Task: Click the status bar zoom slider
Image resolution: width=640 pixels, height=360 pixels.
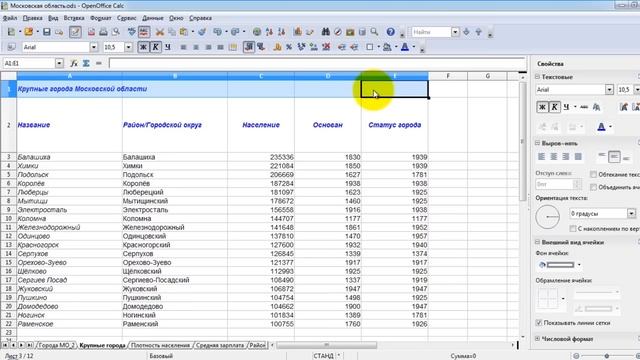Action: pyautogui.click(x=607, y=356)
